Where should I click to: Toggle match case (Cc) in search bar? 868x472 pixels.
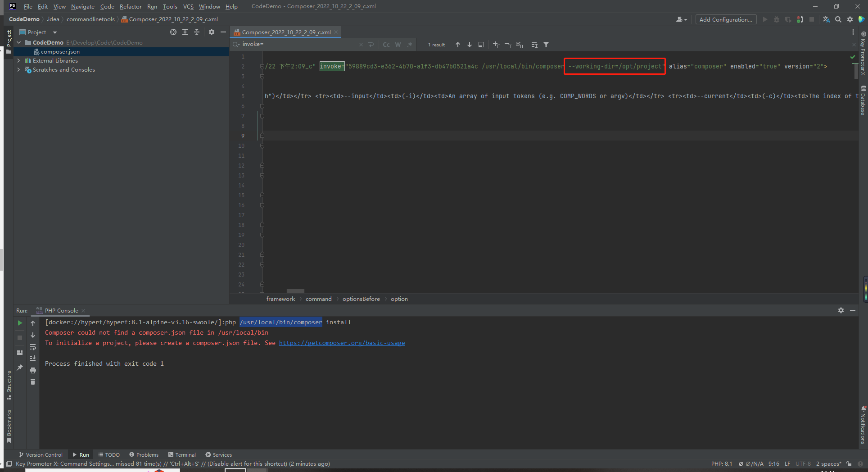coord(386,45)
